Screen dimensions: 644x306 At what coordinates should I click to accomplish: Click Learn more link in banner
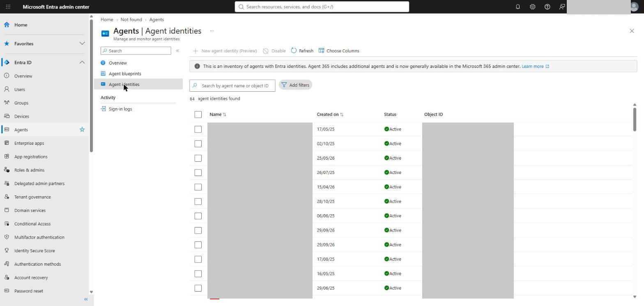[535, 66]
